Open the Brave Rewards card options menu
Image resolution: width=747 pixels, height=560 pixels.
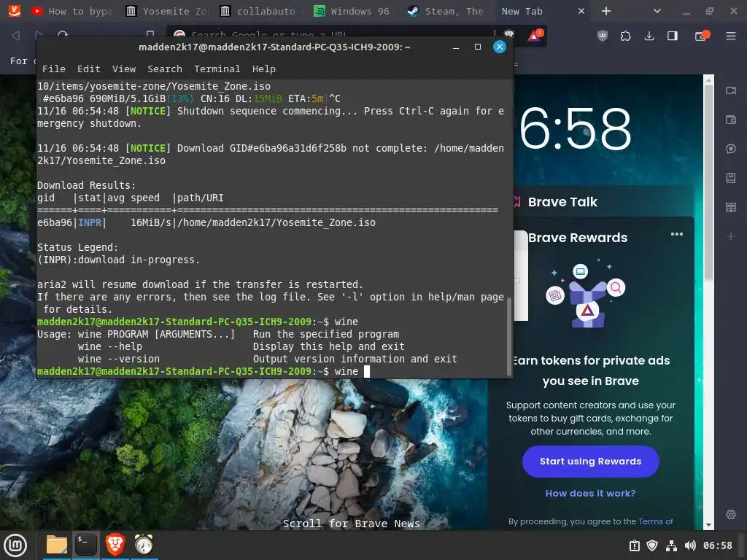tap(676, 234)
